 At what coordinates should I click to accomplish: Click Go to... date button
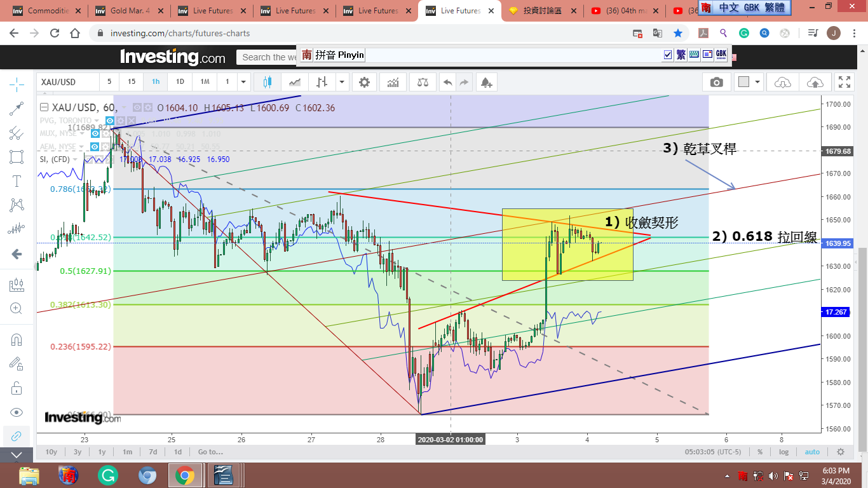point(210,452)
